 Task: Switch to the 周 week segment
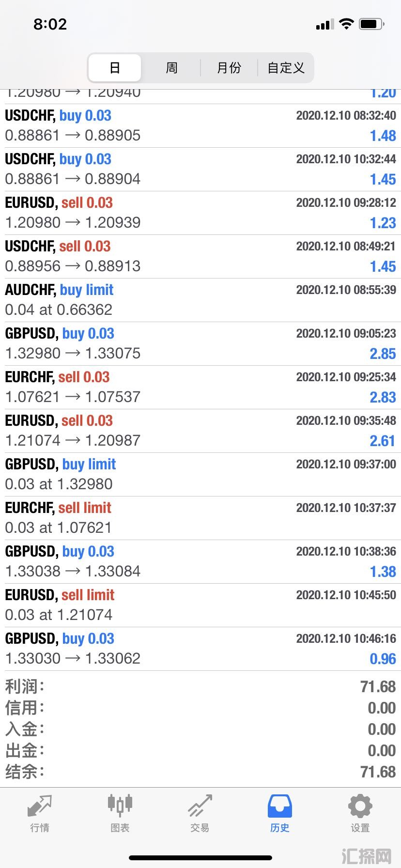pos(171,68)
